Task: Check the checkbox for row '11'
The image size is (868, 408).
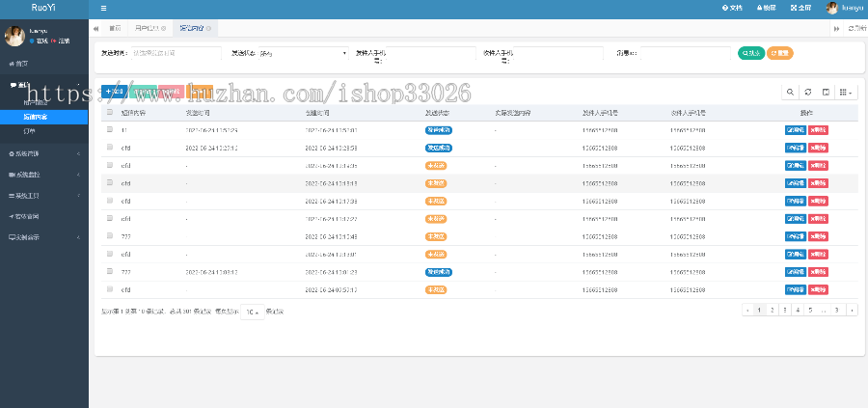Action: 110,129
